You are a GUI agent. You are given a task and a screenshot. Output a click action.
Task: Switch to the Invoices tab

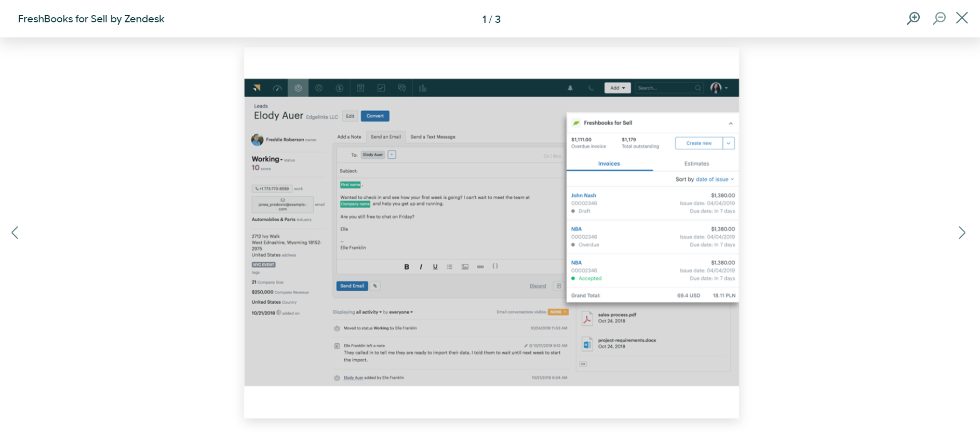pyautogui.click(x=609, y=164)
